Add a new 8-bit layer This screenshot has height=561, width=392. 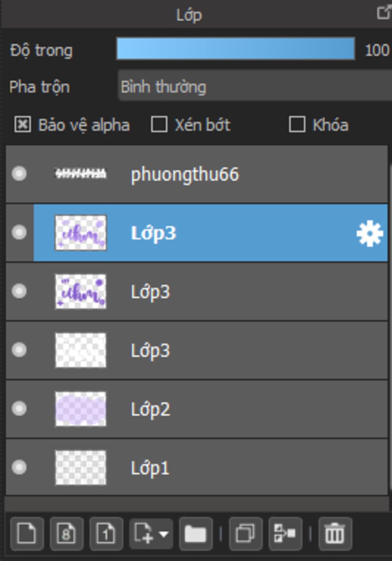67,533
